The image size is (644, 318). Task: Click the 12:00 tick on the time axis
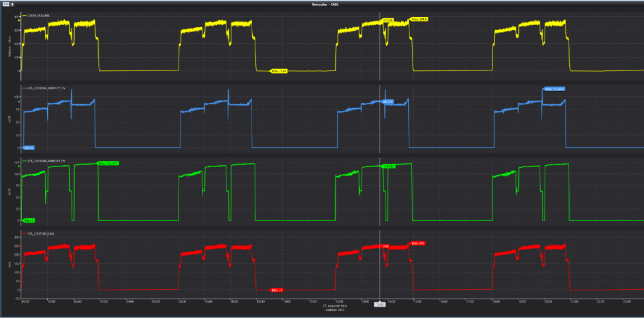pyautogui.click(x=340, y=301)
